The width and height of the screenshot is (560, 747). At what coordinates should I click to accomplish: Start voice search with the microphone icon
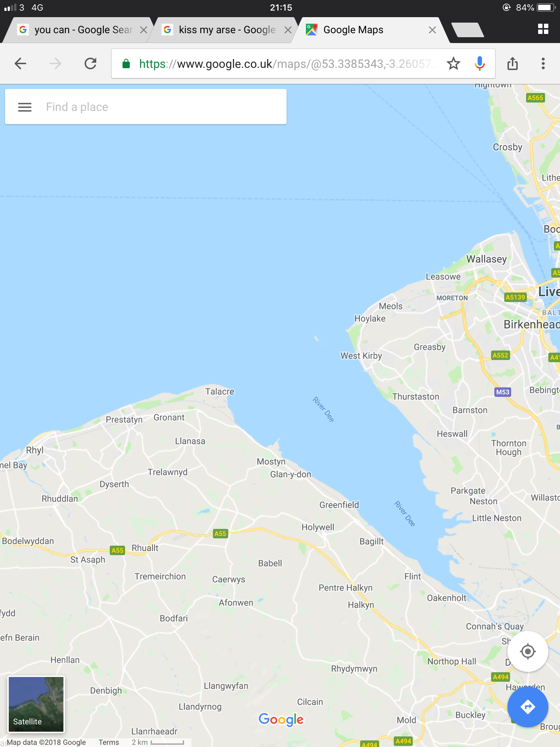click(480, 63)
